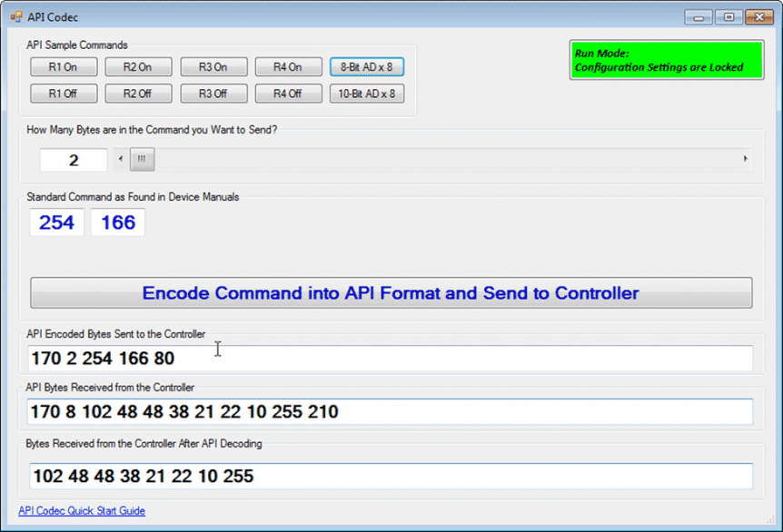Click 'Bytes Received from the Controller After API Decoding' label
Viewport: 783px width, 532px height.
(144, 444)
